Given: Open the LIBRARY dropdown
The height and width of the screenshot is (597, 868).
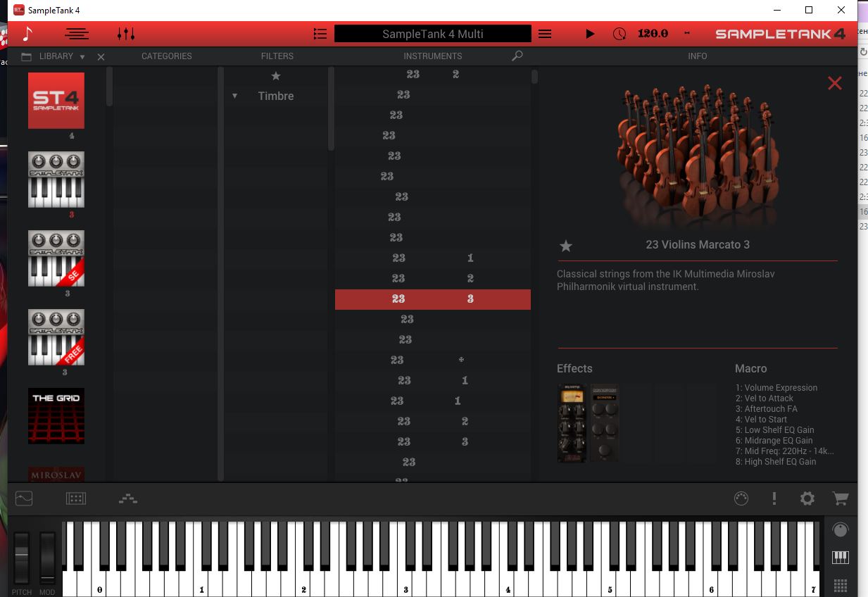Looking at the screenshot, I should (x=62, y=56).
